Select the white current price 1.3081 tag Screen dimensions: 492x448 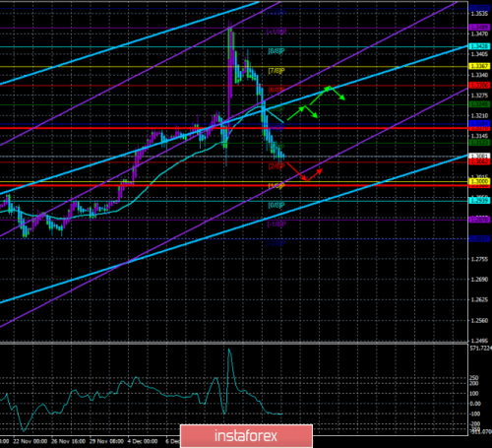click(479, 156)
